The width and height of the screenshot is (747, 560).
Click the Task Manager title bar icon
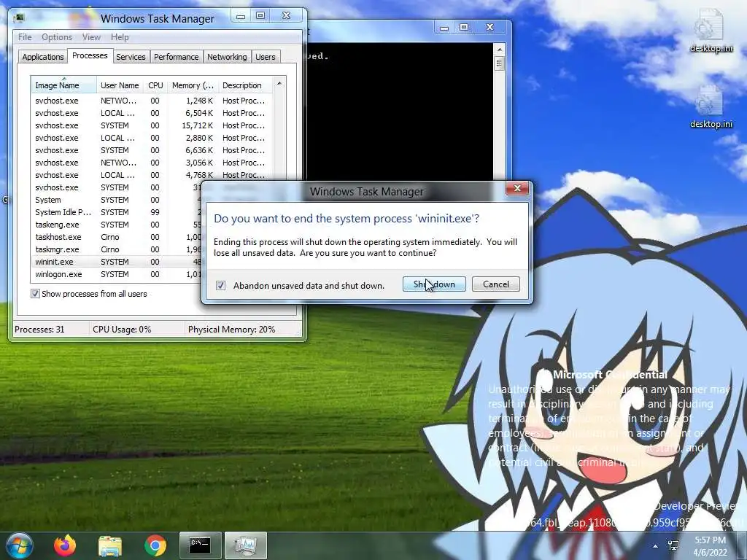click(20, 18)
